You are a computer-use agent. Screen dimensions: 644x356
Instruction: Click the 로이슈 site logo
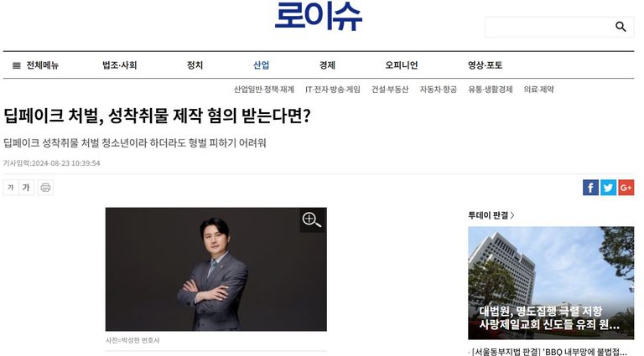pyautogui.click(x=319, y=17)
